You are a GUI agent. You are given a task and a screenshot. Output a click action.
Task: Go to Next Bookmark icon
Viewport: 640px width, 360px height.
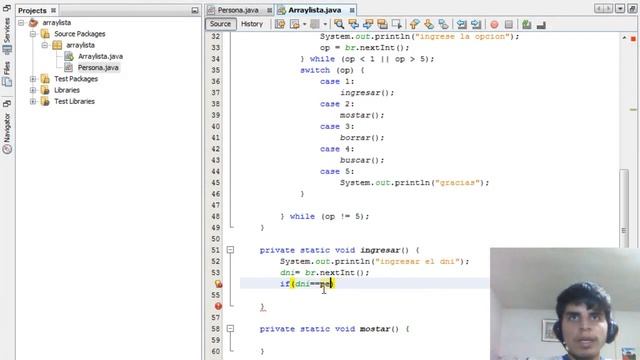click(x=429, y=24)
